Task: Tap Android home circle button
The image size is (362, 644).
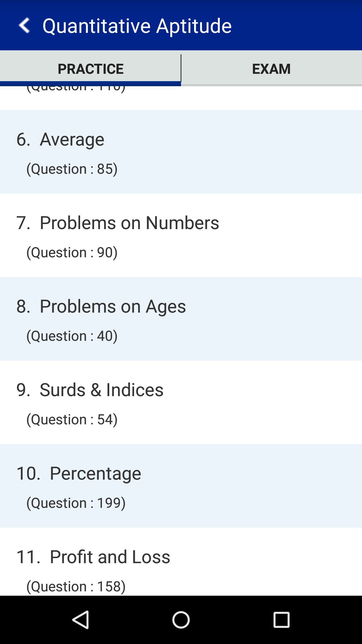Action: [181, 620]
